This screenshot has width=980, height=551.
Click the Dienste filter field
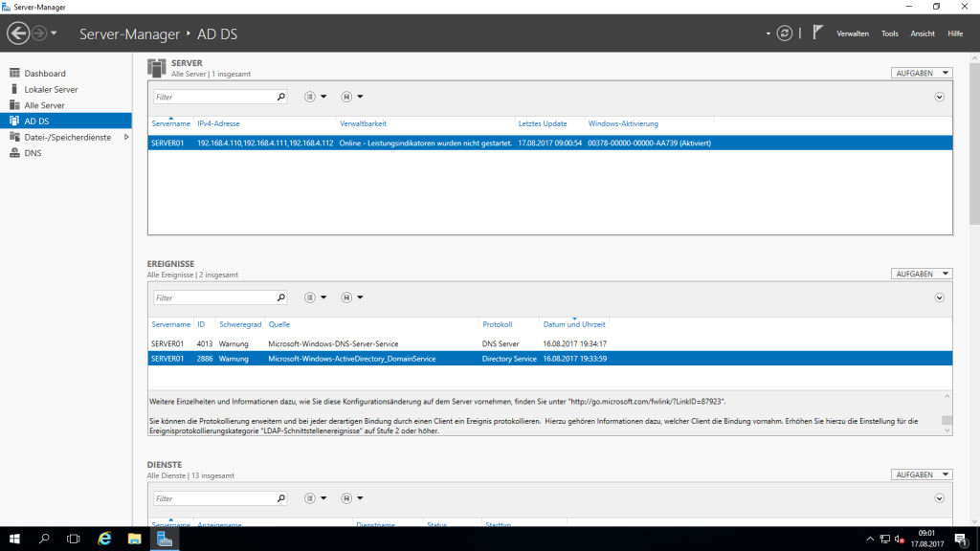(213, 498)
